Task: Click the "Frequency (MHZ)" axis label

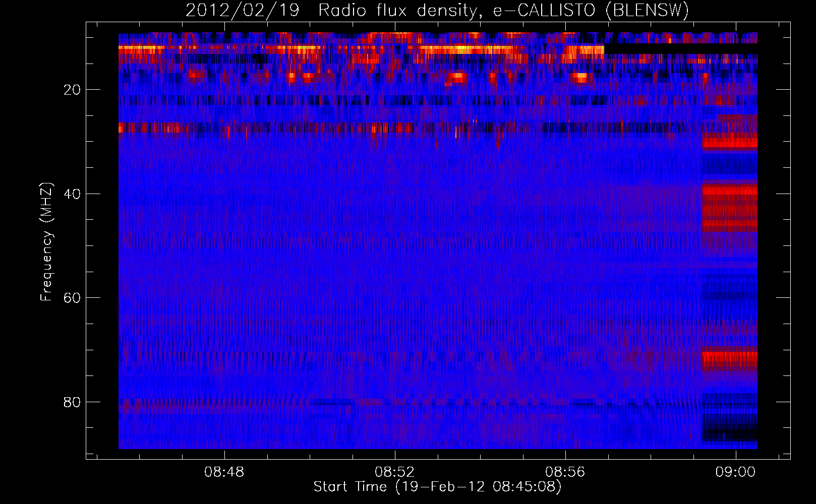Action: [46, 241]
